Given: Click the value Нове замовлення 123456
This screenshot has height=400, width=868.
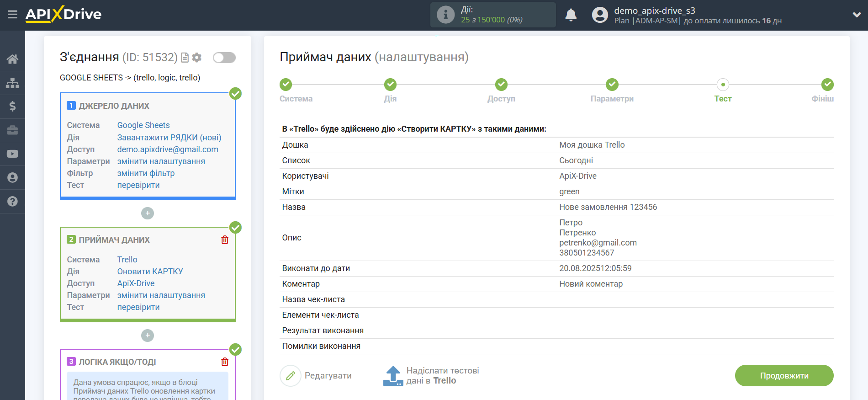Looking at the screenshot, I should point(608,207).
